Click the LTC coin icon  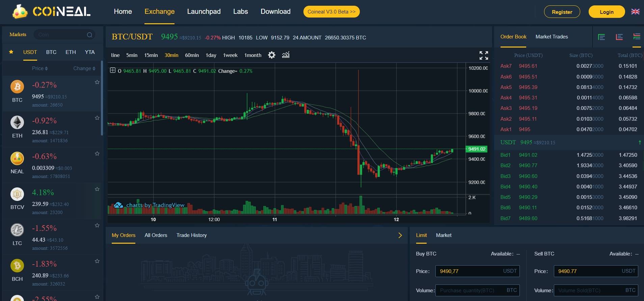click(17, 230)
